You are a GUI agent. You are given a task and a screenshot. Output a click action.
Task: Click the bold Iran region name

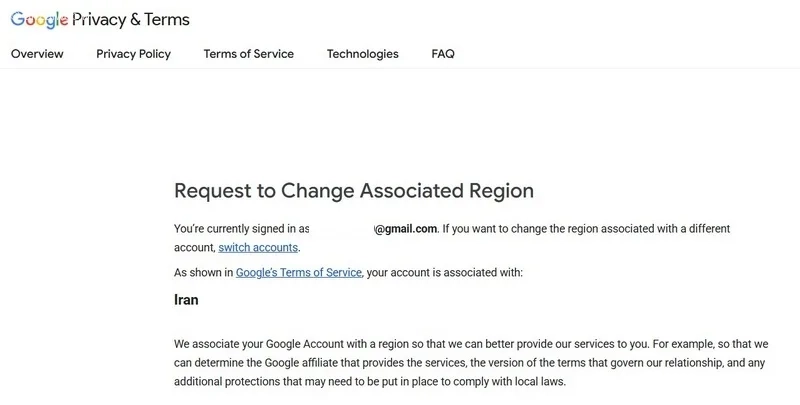pyautogui.click(x=186, y=299)
